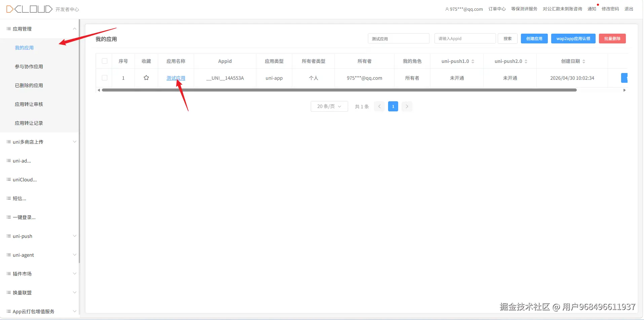Click the user profile icon beside 975***@qq.com
The width and height of the screenshot is (644, 320).
[x=446, y=9]
